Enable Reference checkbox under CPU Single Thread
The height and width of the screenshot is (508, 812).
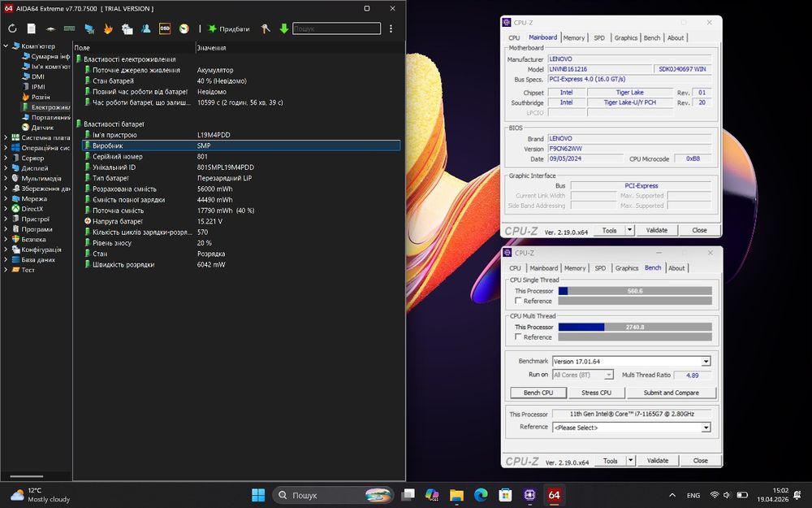[x=518, y=301]
